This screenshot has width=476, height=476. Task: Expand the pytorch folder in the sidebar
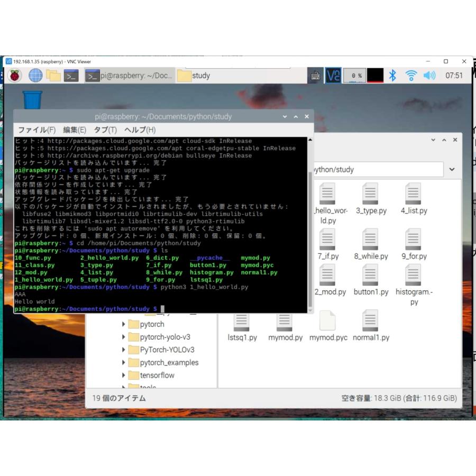coord(124,324)
